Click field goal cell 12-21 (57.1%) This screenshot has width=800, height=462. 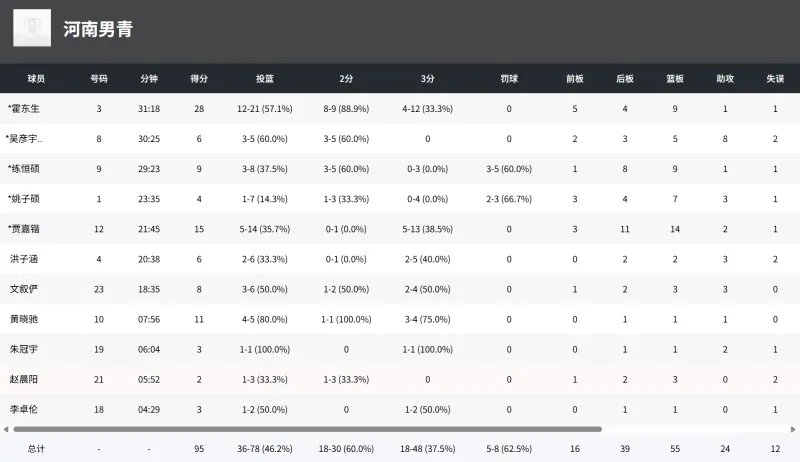click(x=265, y=109)
